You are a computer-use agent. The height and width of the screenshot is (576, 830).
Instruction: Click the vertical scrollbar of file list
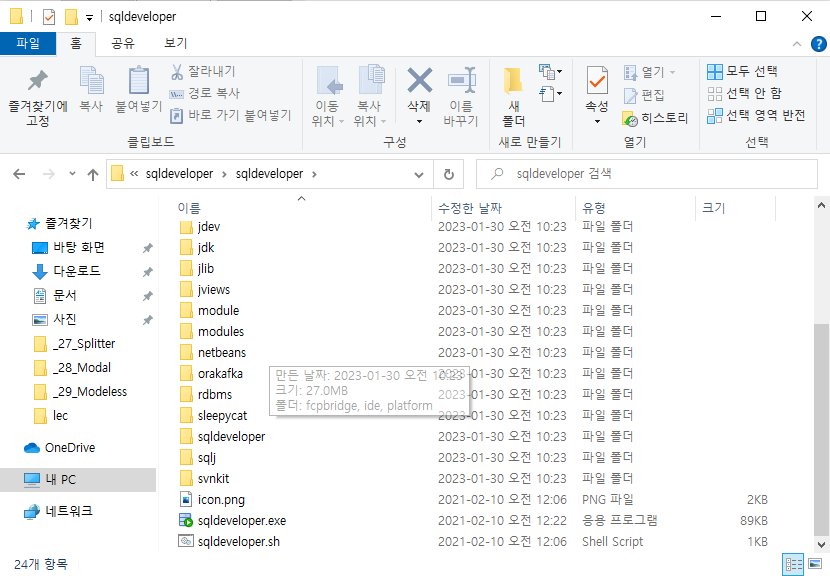click(821, 430)
